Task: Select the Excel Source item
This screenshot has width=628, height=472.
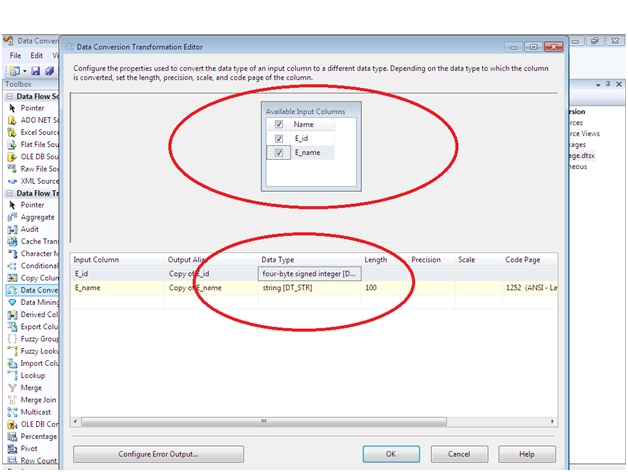Action: pyautogui.click(x=38, y=132)
